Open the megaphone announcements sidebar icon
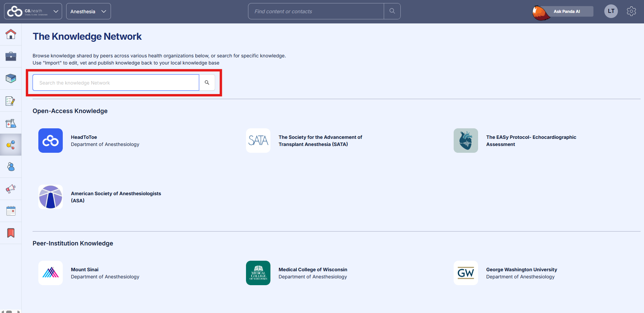This screenshot has height=313, width=644. click(11, 189)
